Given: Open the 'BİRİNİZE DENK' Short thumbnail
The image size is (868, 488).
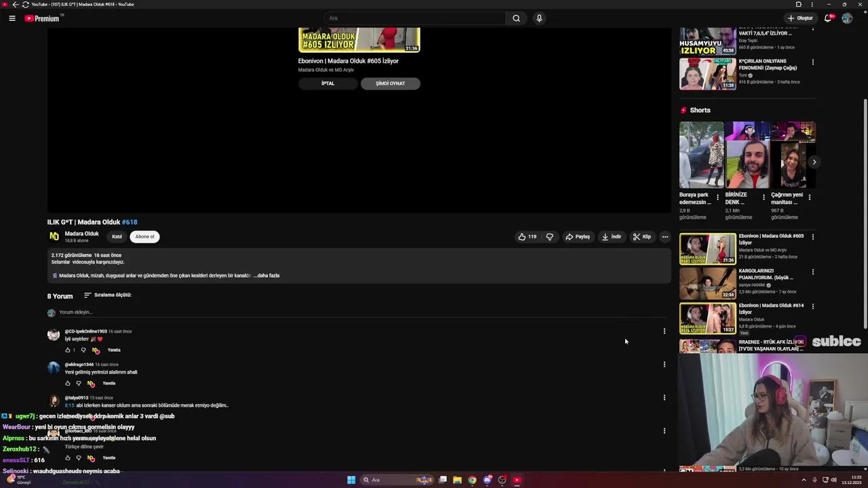Looking at the screenshot, I should pos(747,155).
